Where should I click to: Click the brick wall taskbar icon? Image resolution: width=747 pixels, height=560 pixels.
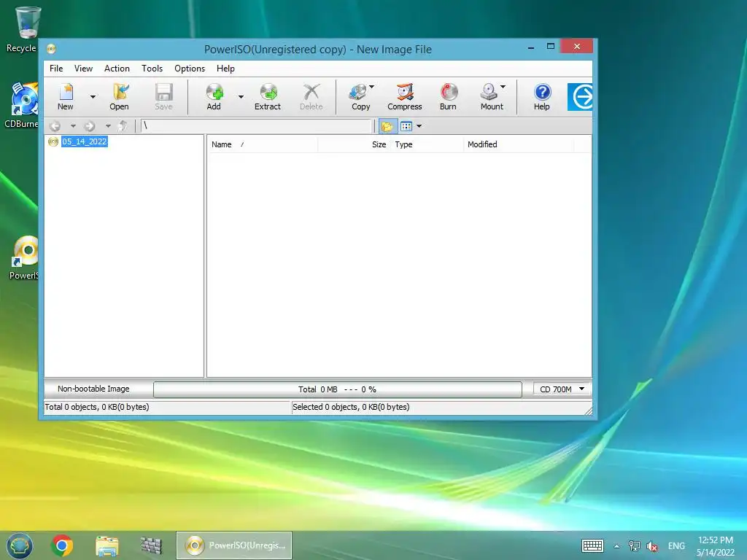coord(152,545)
